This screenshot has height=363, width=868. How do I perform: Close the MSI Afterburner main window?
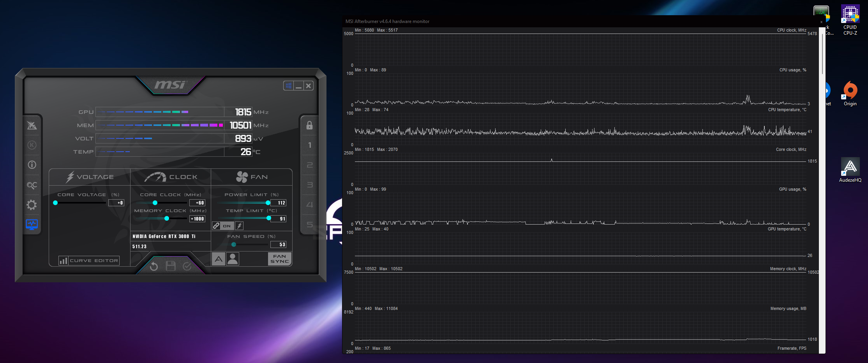(x=309, y=86)
